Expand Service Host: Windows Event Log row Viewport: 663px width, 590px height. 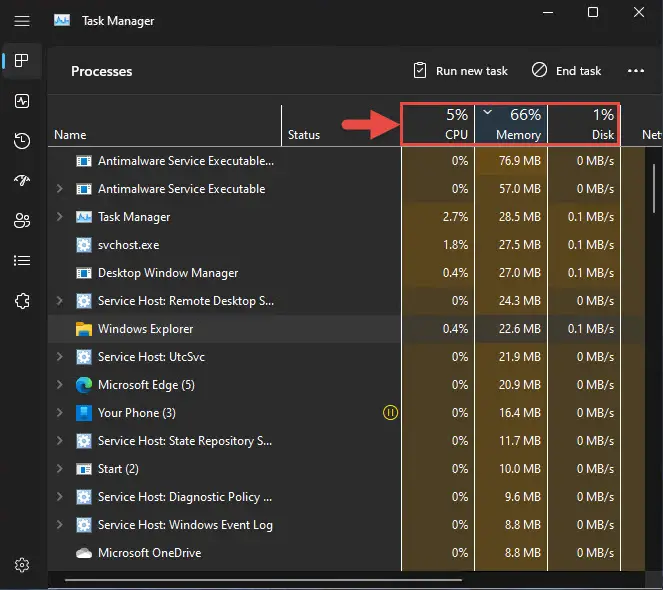coord(60,524)
